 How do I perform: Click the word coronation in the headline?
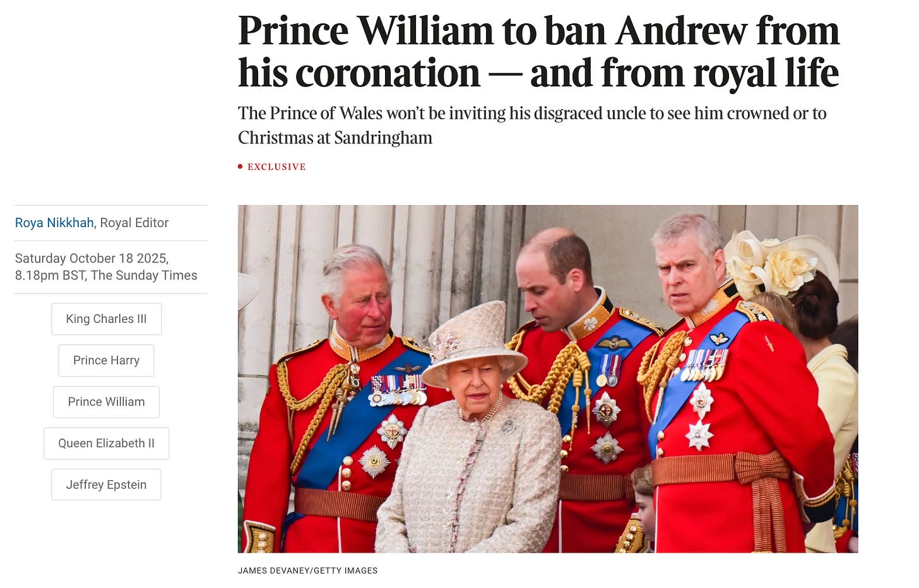pyautogui.click(x=388, y=73)
